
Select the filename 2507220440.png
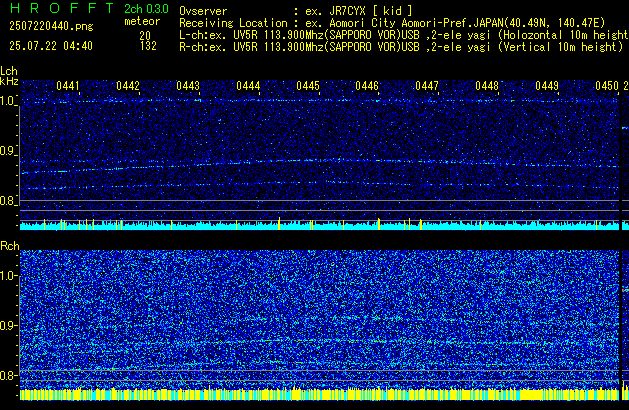point(51,26)
